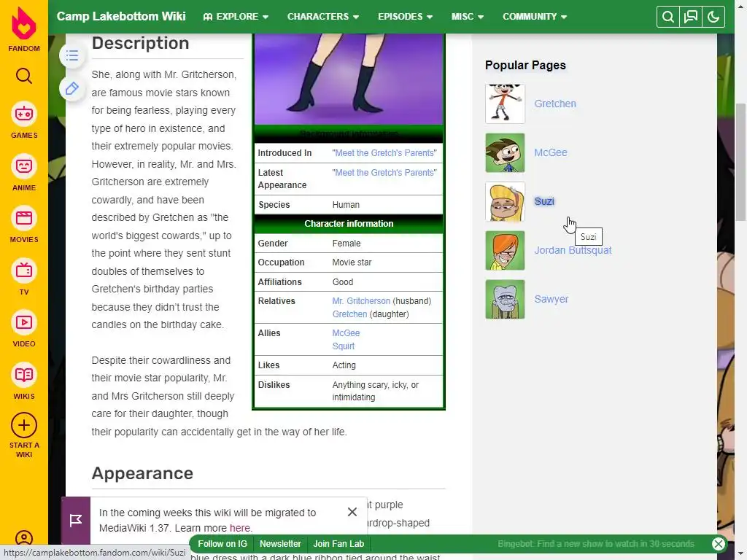Open McGee popular page link

(x=551, y=153)
